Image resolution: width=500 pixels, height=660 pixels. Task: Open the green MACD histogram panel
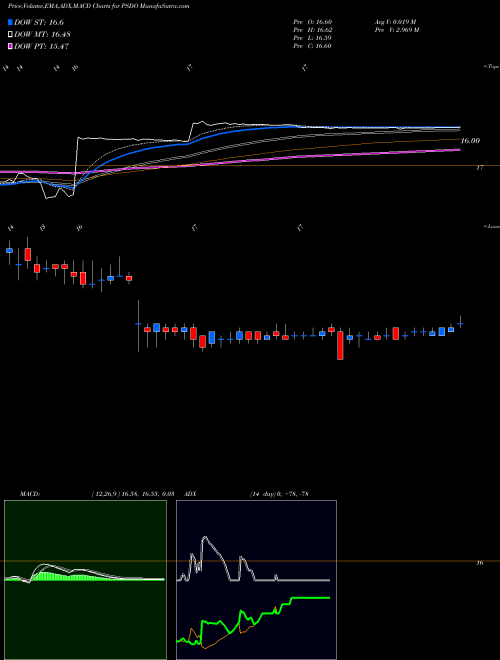click(x=85, y=580)
